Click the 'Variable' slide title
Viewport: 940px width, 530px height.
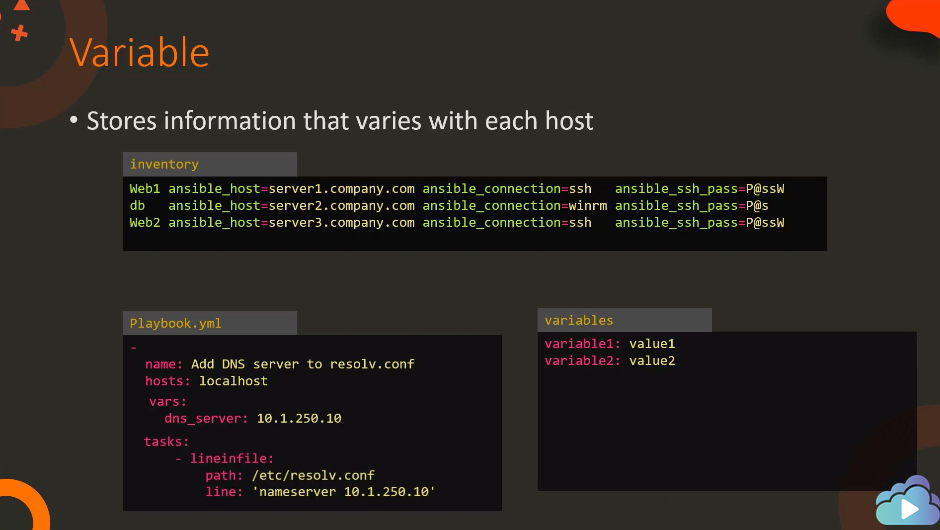tap(139, 53)
